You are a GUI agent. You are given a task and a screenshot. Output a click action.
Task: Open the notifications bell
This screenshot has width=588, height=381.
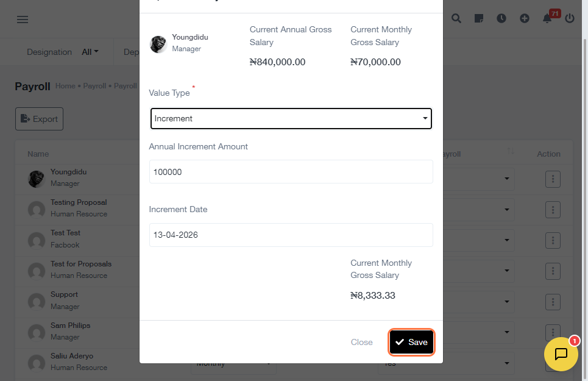coord(547,18)
